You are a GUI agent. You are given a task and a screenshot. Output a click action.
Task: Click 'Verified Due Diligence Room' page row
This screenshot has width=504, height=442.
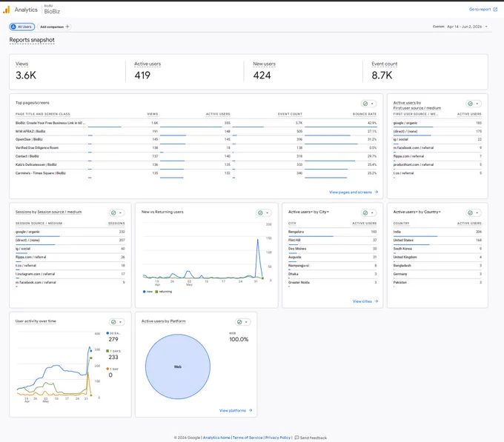(x=196, y=147)
